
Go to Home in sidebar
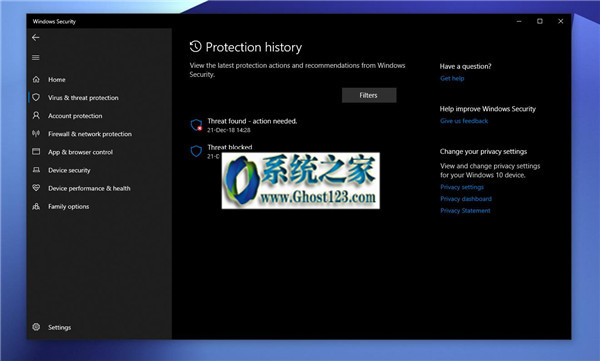pyautogui.click(x=57, y=80)
